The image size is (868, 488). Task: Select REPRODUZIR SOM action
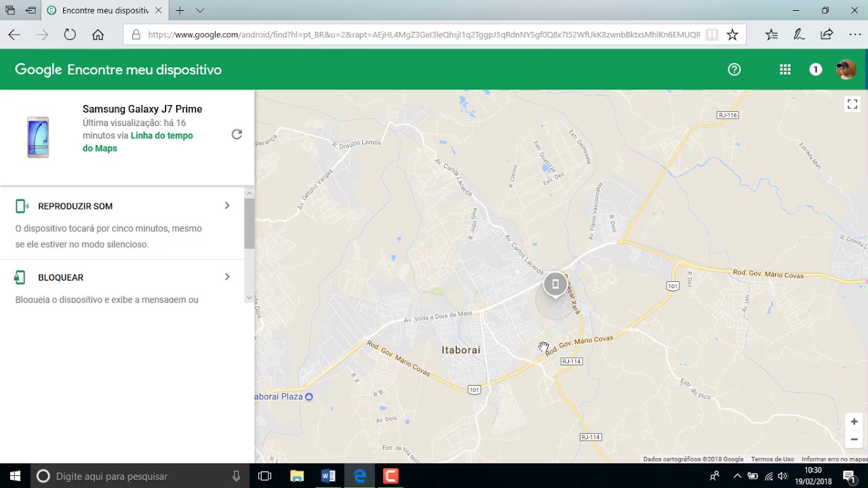click(x=75, y=206)
